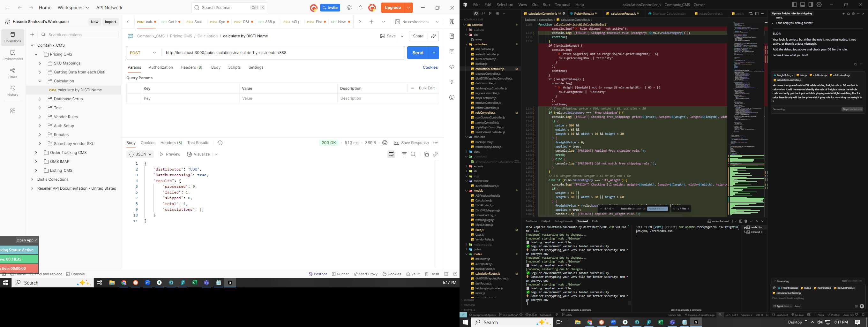
Task: Open Extensions view in Cursor
Action: click(x=498, y=13)
